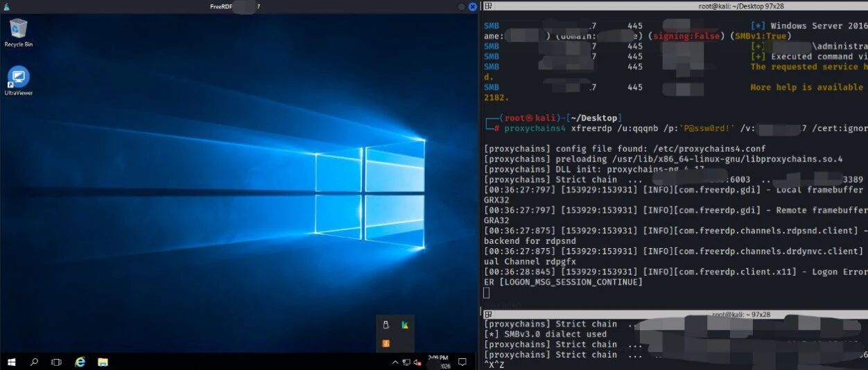
Task: Click the network status tray icon
Action: pos(406,362)
